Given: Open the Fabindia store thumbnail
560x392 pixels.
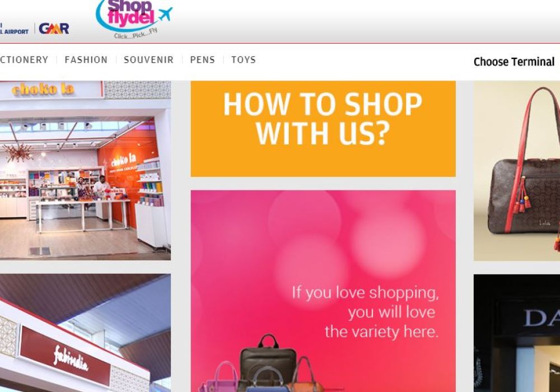Looking at the screenshot, I should [85, 333].
